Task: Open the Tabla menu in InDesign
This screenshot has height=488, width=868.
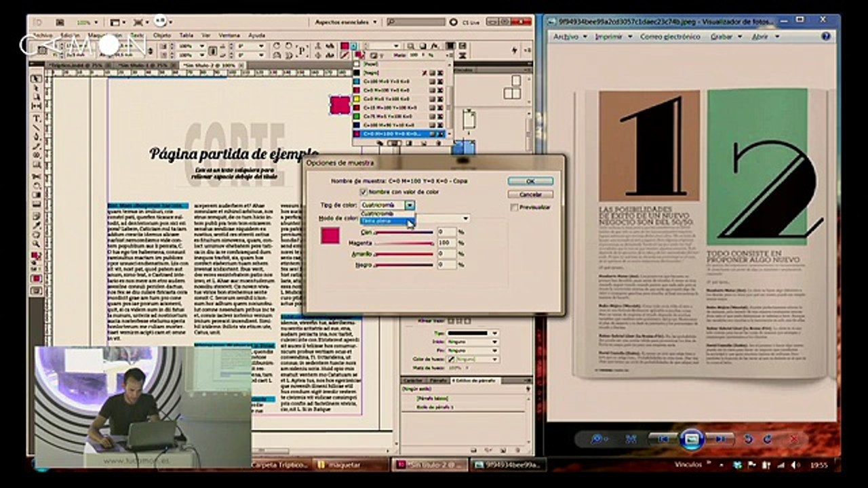Action: pos(186,35)
